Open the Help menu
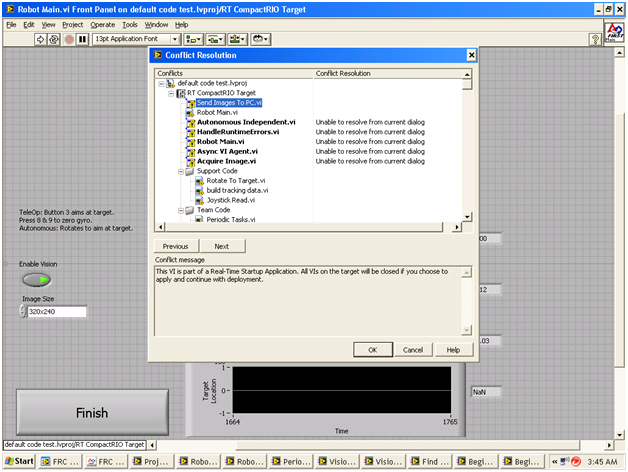Viewport: 628px width, 472px height. (181, 25)
